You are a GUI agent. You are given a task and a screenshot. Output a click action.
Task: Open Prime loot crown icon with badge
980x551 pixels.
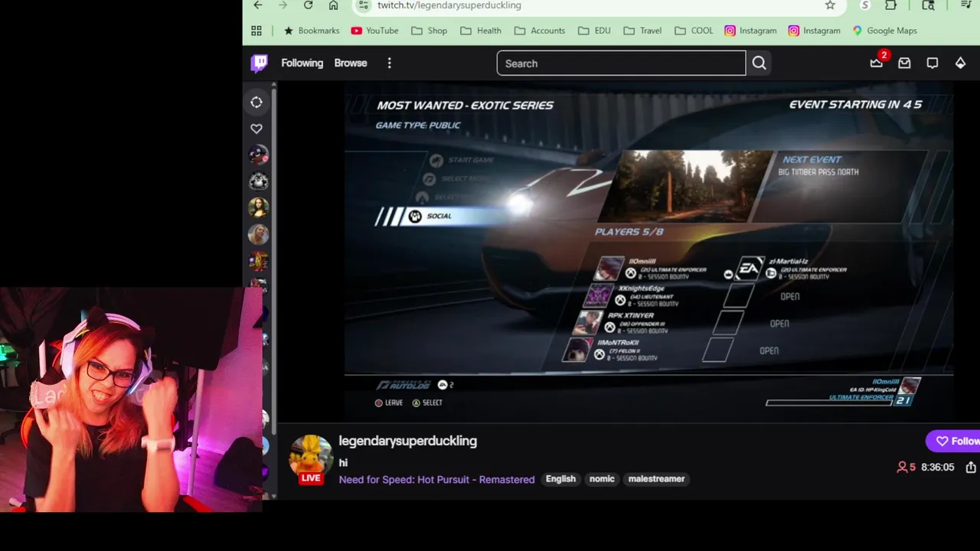pos(877,63)
